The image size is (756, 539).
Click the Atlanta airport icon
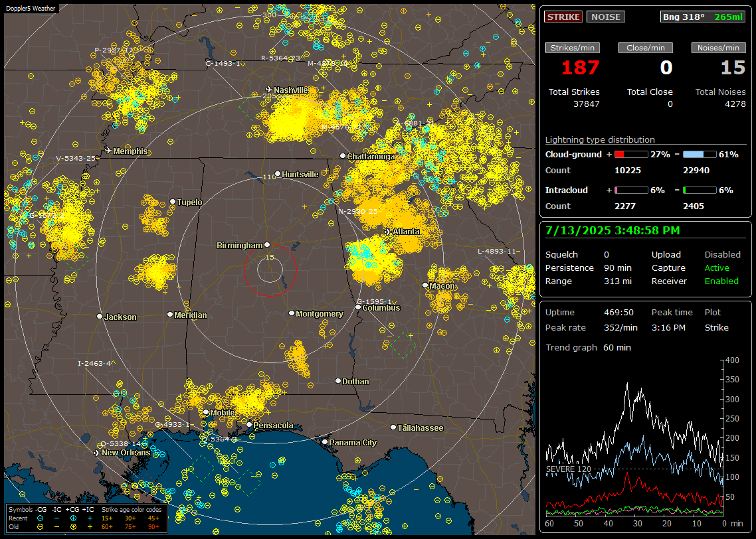pos(388,232)
